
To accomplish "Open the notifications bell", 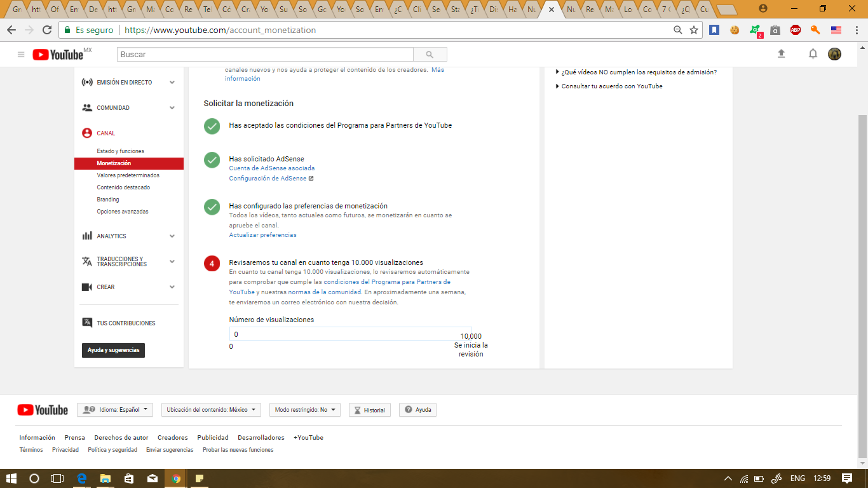I will click(813, 54).
